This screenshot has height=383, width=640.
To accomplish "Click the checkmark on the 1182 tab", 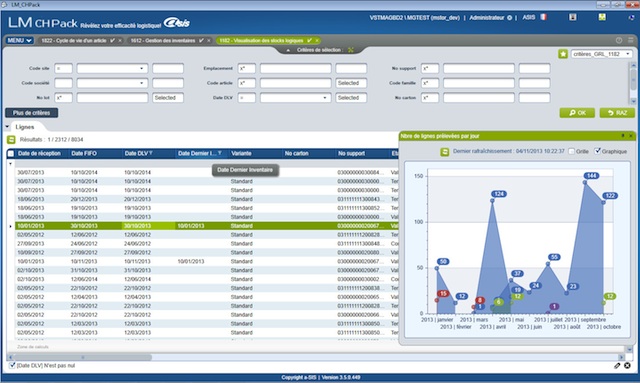I will click(x=309, y=40).
